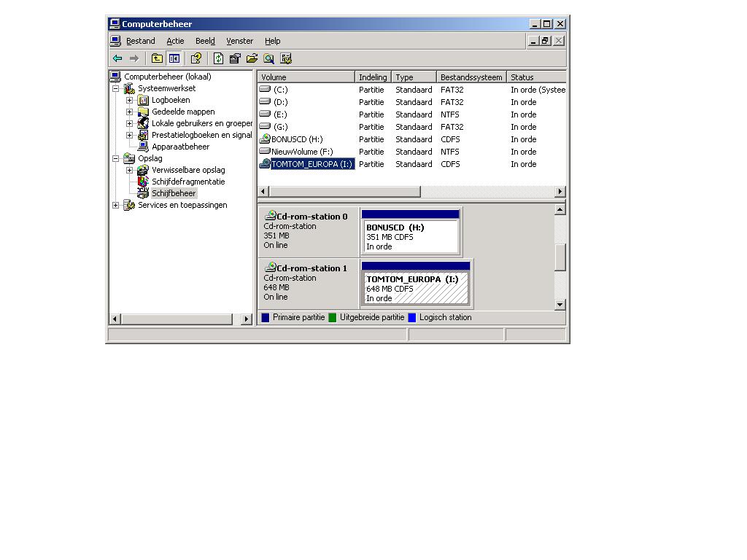Click the disk view scroll-down arrow
747x560 pixels.
click(x=560, y=305)
